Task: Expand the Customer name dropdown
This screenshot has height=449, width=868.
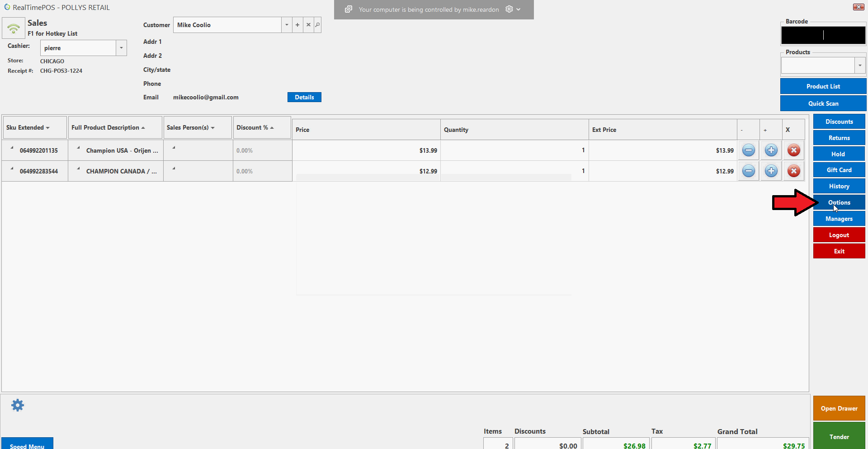Action: point(287,25)
